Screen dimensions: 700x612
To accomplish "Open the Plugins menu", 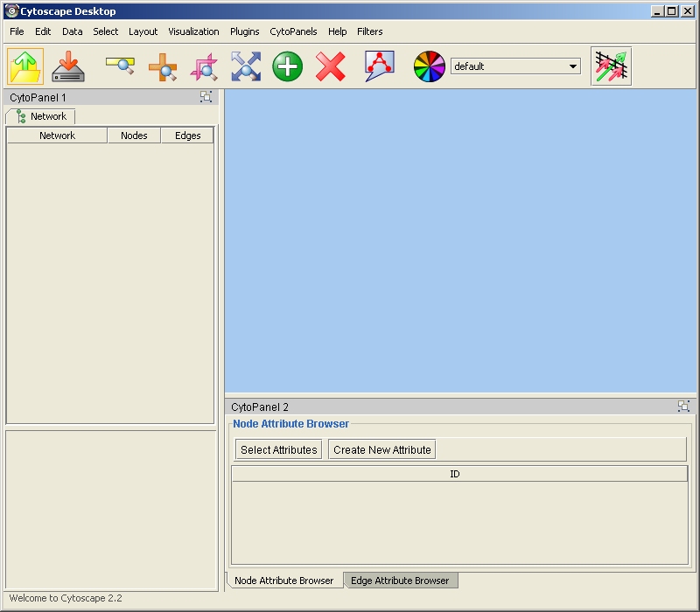I will click(244, 31).
